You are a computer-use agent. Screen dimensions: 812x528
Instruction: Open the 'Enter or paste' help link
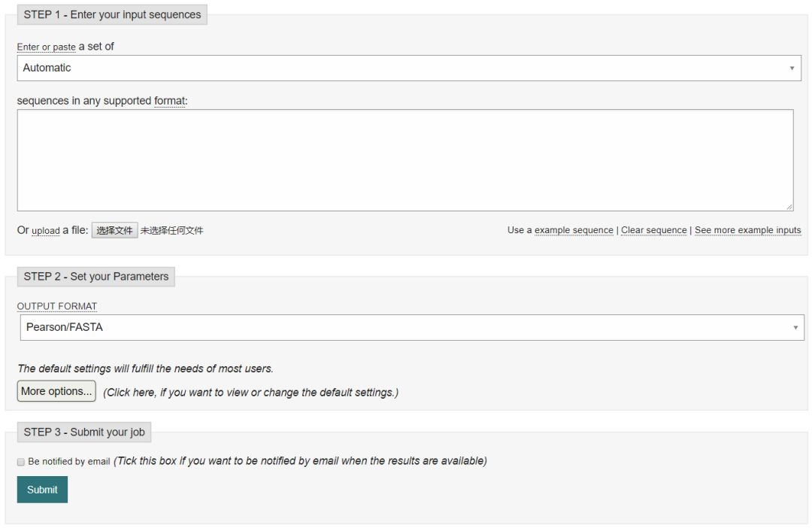(47, 47)
